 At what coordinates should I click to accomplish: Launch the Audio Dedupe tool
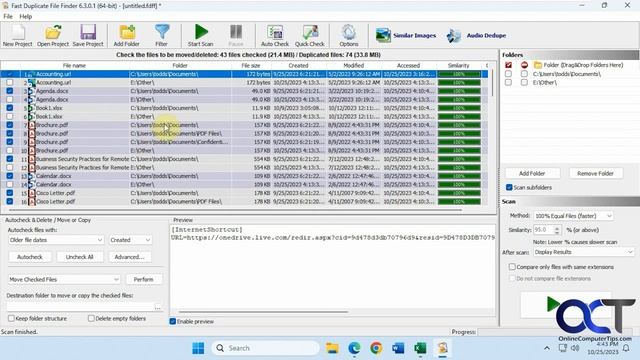[476, 36]
